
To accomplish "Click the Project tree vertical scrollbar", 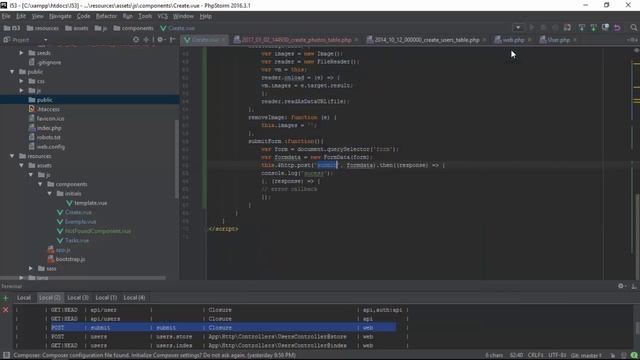I will click(x=176, y=159).
